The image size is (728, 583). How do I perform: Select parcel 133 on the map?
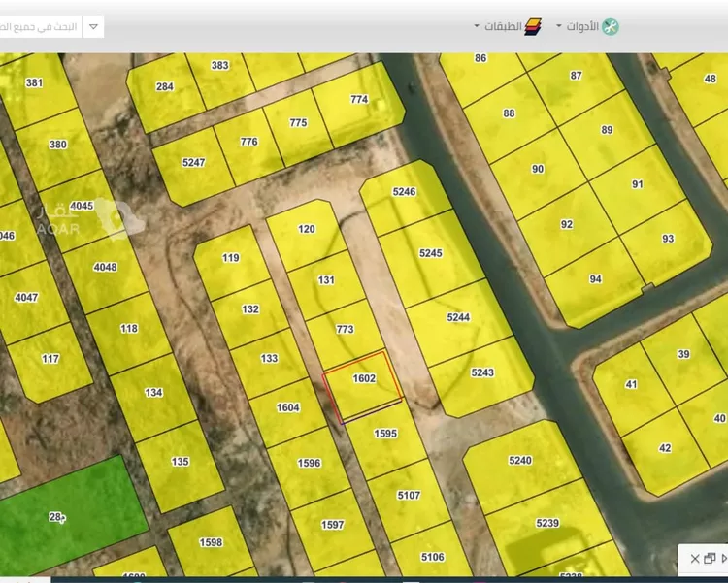(x=269, y=364)
